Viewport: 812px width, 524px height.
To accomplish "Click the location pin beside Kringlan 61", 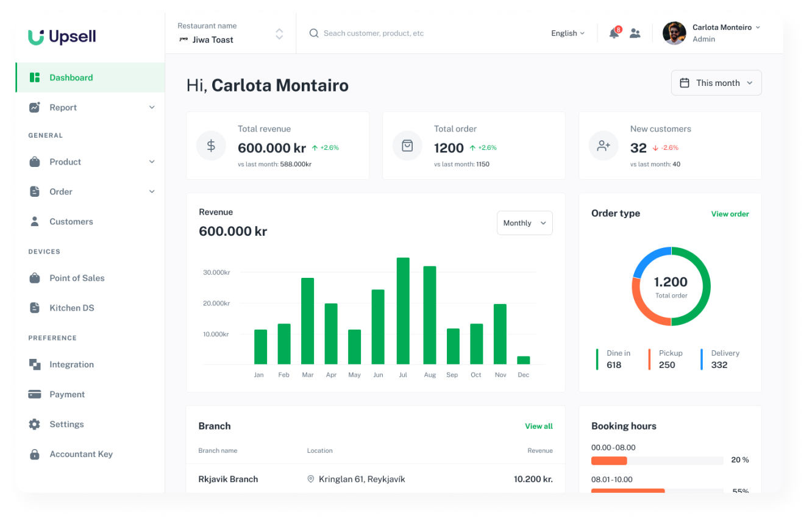I will pos(311,480).
